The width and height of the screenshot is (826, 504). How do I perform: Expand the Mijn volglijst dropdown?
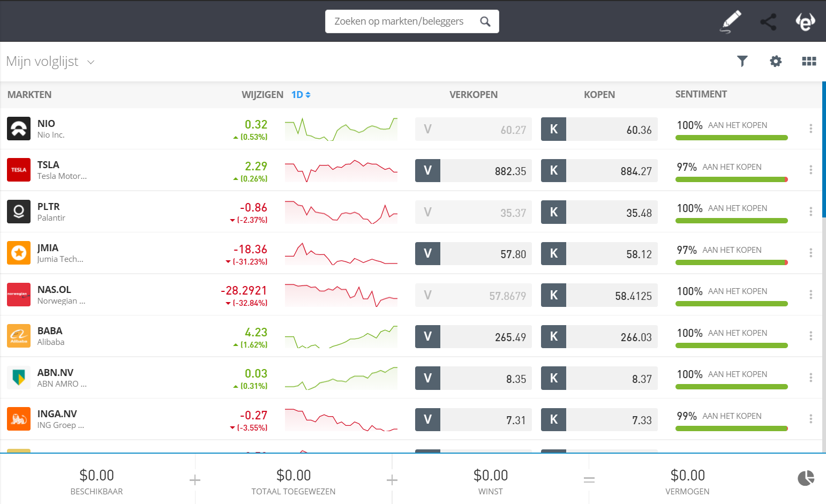50,62
